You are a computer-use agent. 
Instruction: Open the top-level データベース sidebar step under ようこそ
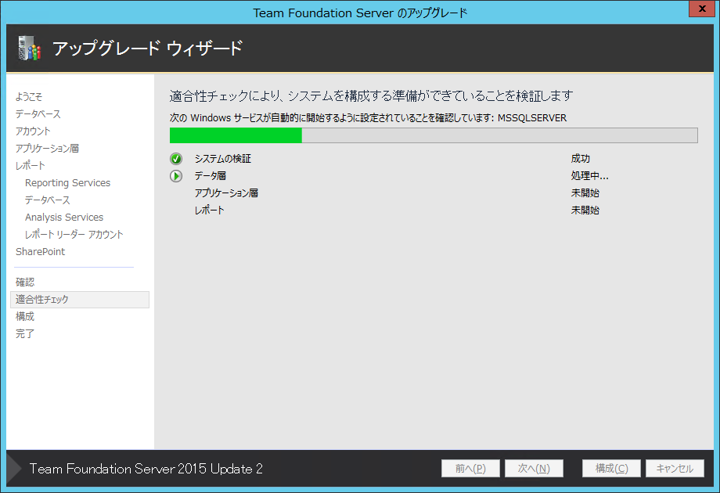(x=38, y=114)
